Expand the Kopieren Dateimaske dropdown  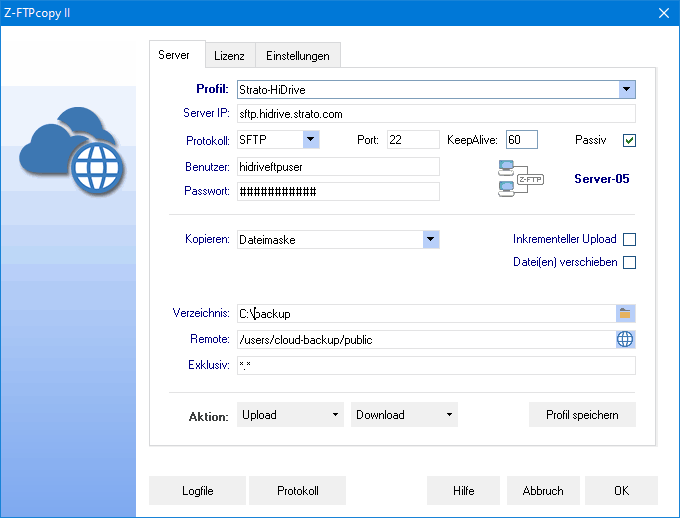(431, 239)
